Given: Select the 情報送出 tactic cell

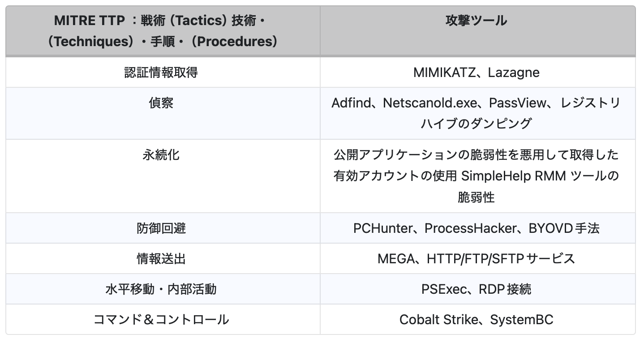Looking at the screenshot, I should click(161, 259).
